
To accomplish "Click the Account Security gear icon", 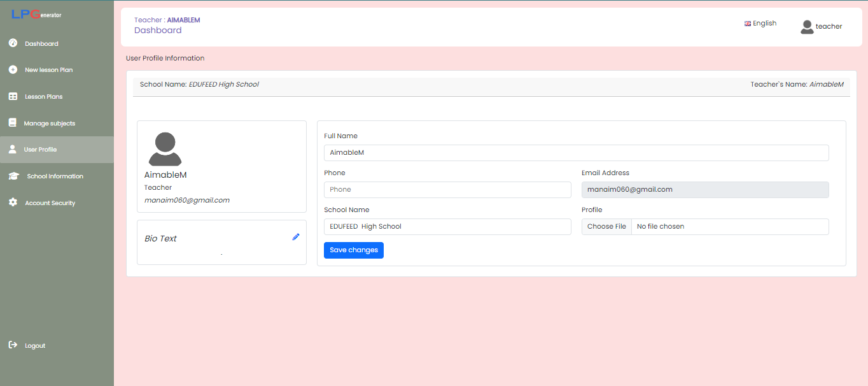I will pyautogui.click(x=13, y=203).
